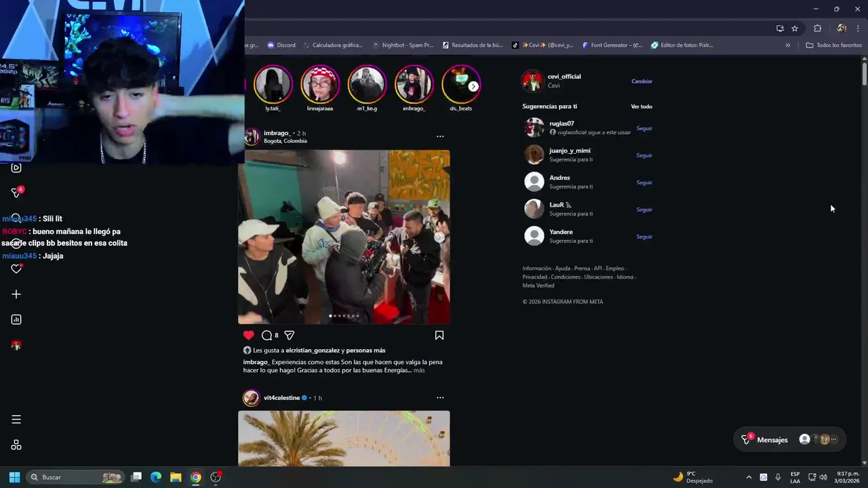Open options menu for vit4celestine post
The height and width of the screenshot is (488, 868).
tap(440, 398)
